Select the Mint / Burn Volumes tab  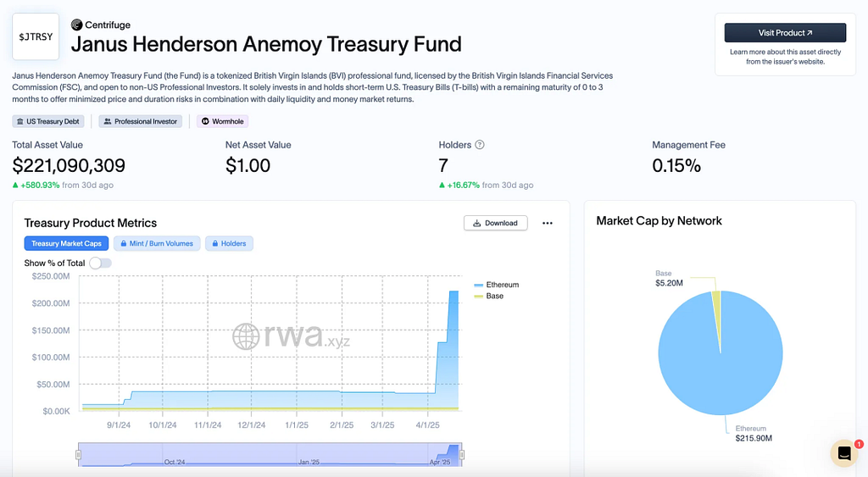157,243
